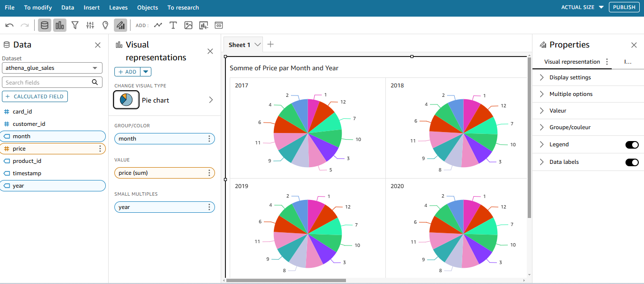Disable the Data labels toggle
The height and width of the screenshot is (284, 644).
coord(632,162)
